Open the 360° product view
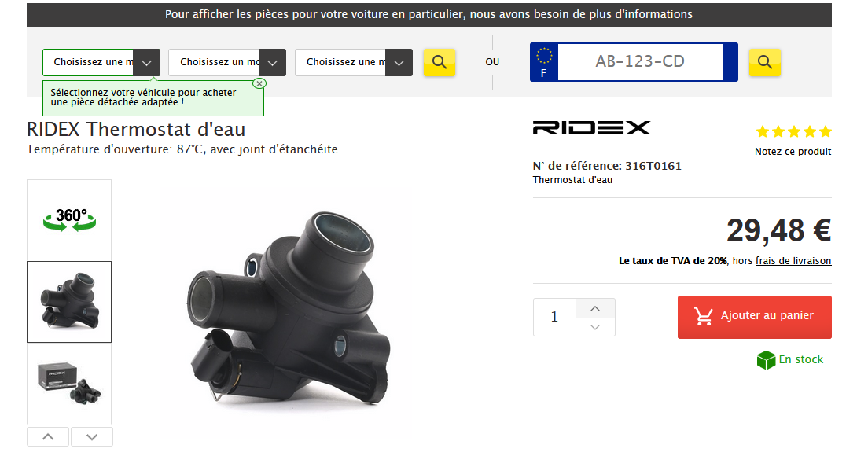Screen dimensions: 868x456 69,220
